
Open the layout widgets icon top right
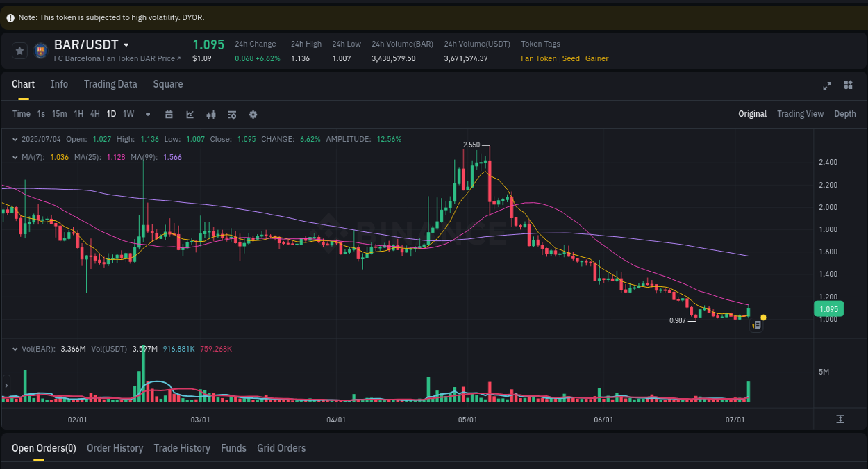pos(848,85)
